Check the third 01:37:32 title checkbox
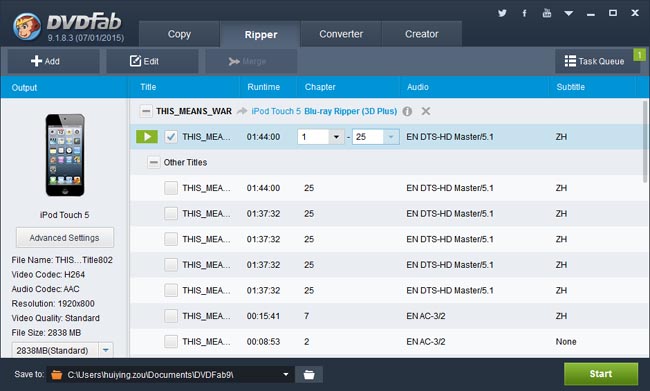This screenshot has height=391, width=650. coord(171,265)
